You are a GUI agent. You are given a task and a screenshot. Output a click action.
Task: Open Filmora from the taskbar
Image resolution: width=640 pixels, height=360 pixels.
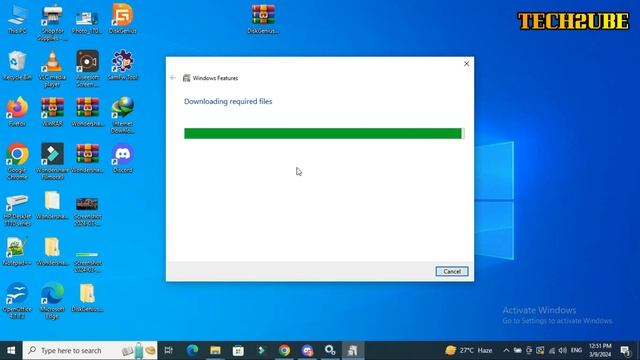pos(261,350)
